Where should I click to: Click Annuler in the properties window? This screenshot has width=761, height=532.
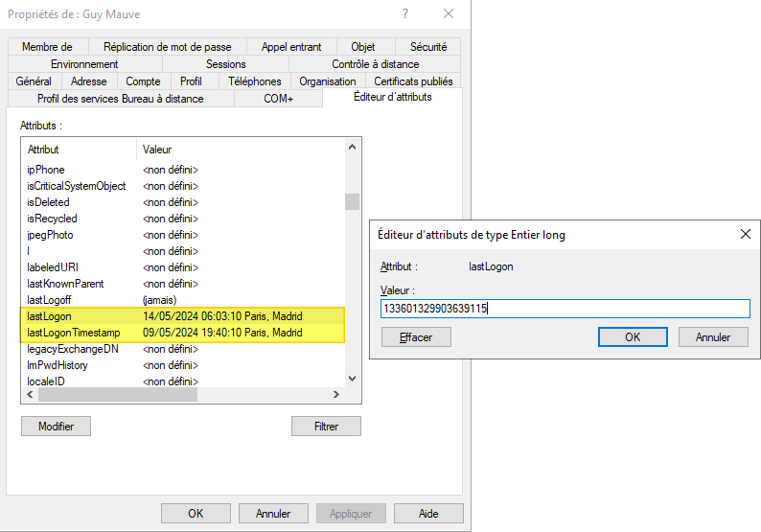click(273, 514)
